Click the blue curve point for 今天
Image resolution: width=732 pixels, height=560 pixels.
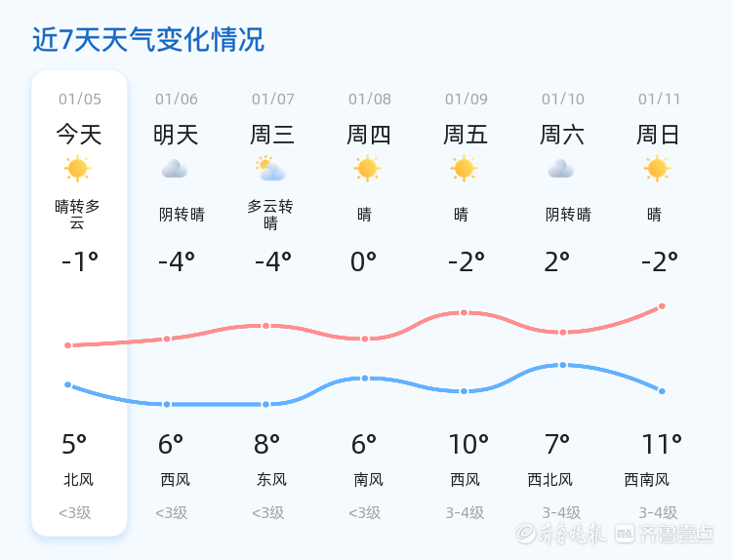pyautogui.click(x=68, y=384)
